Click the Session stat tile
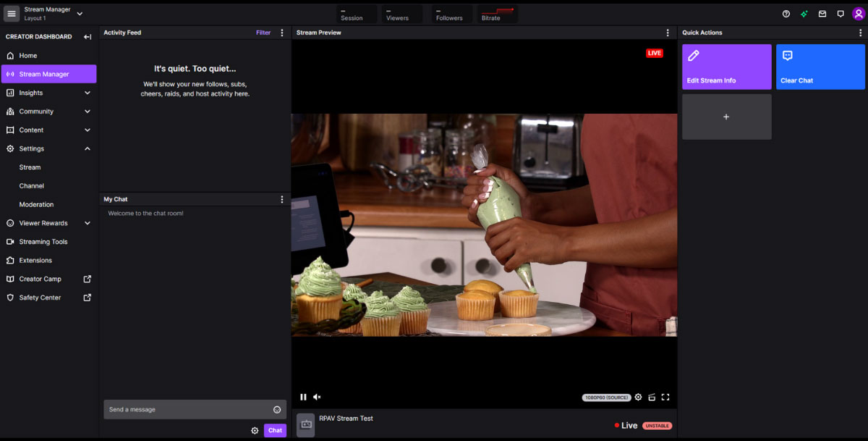 (x=357, y=14)
